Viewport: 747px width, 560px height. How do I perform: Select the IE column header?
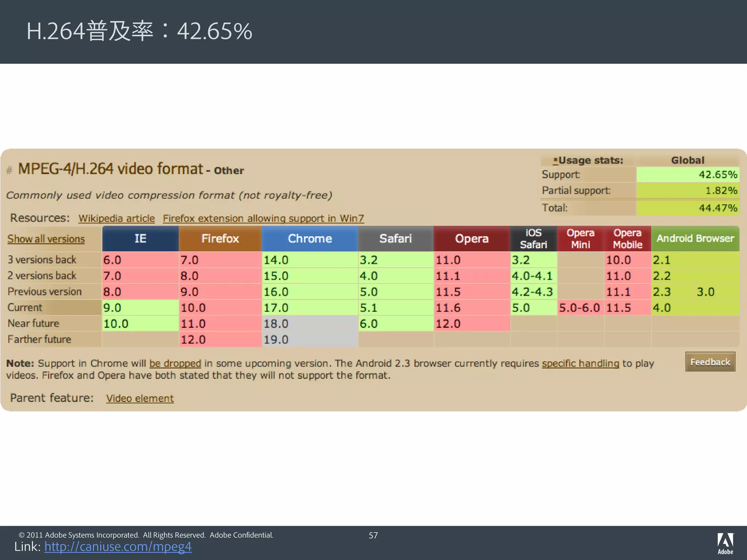tap(140, 238)
